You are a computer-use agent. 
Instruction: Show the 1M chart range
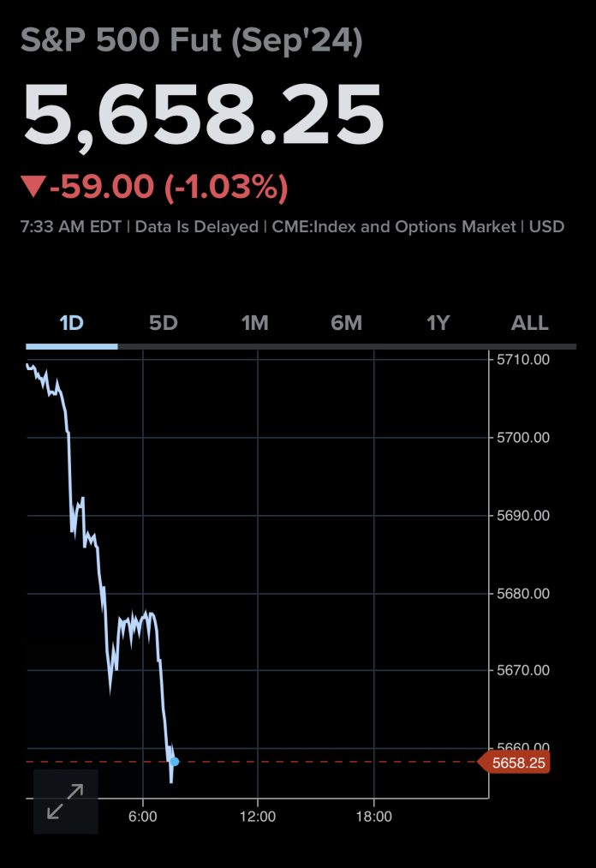coord(254,323)
